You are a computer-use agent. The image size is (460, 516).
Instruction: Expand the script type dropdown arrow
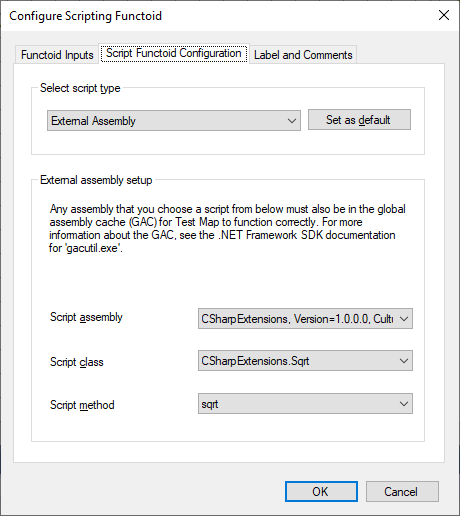click(x=292, y=121)
